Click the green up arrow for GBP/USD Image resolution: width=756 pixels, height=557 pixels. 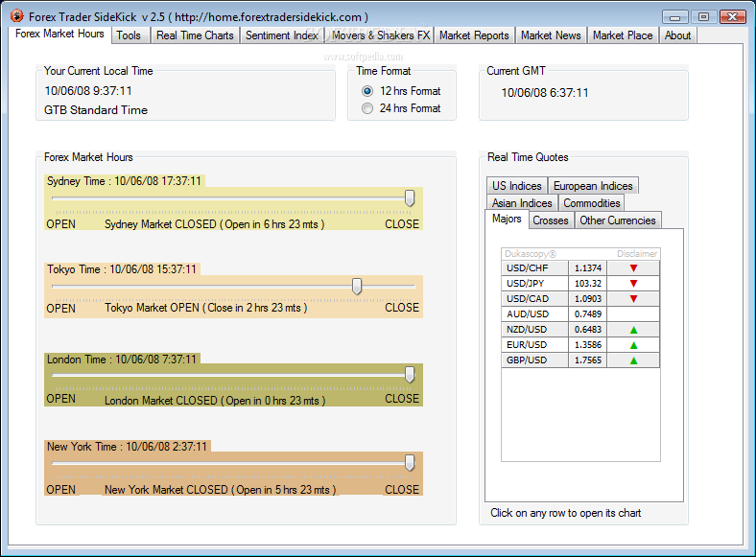[633, 360]
